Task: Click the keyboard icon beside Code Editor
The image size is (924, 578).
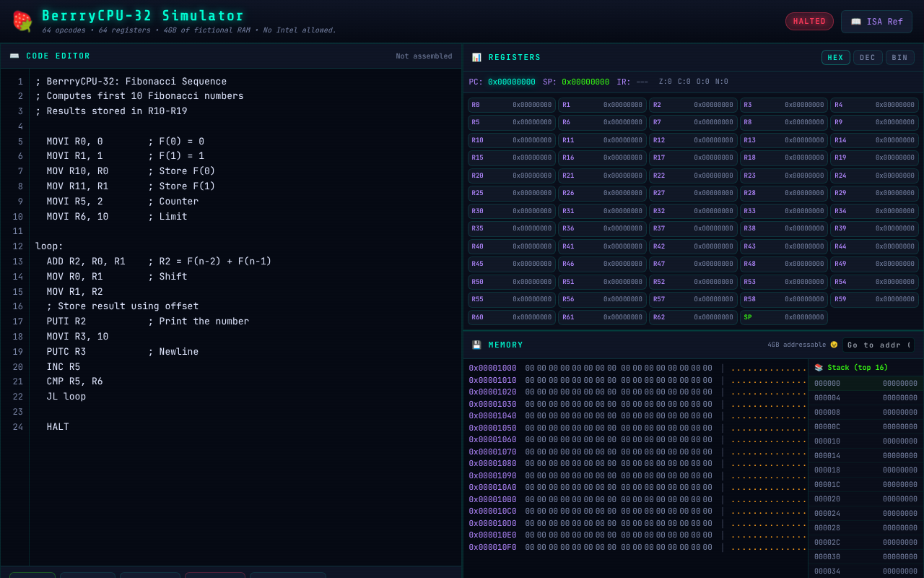Action: coord(14,56)
